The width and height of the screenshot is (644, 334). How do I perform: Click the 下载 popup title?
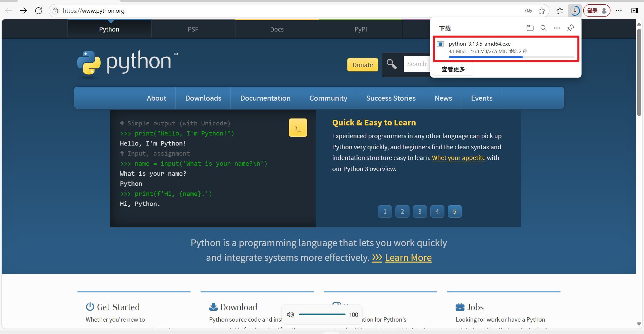[445, 29]
